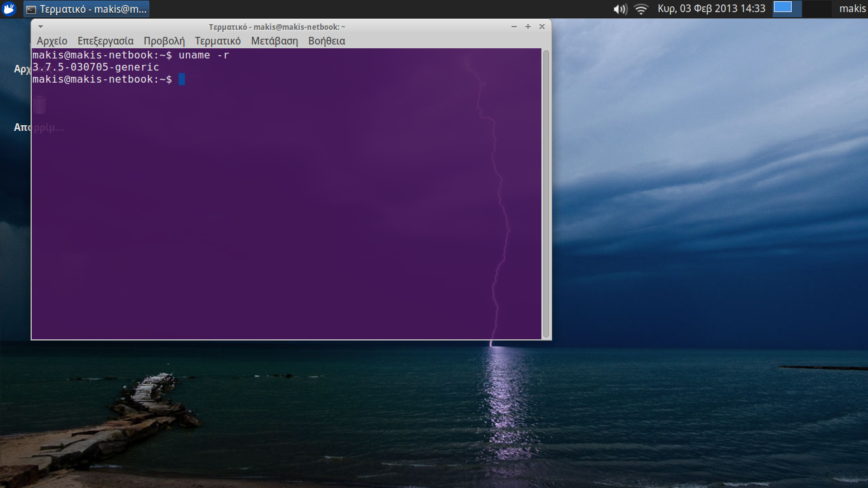868x488 pixels.
Task: Minimize the terminal window
Action: [514, 27]
